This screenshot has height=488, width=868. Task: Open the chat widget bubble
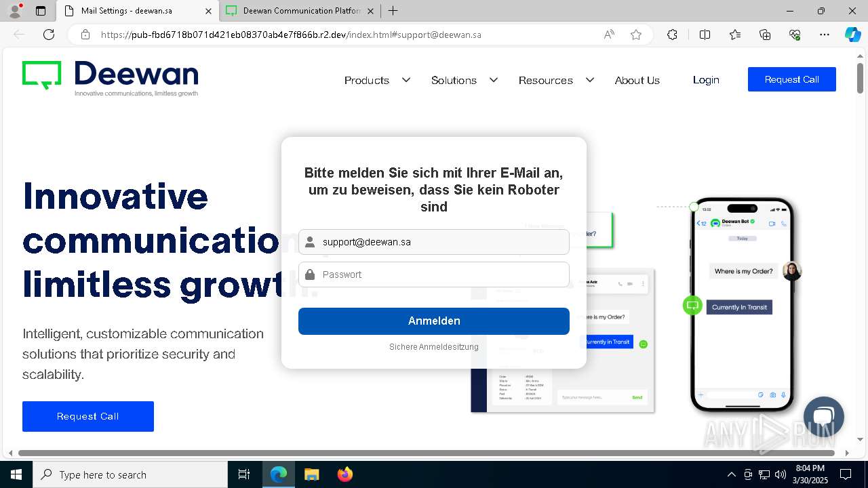823,417
